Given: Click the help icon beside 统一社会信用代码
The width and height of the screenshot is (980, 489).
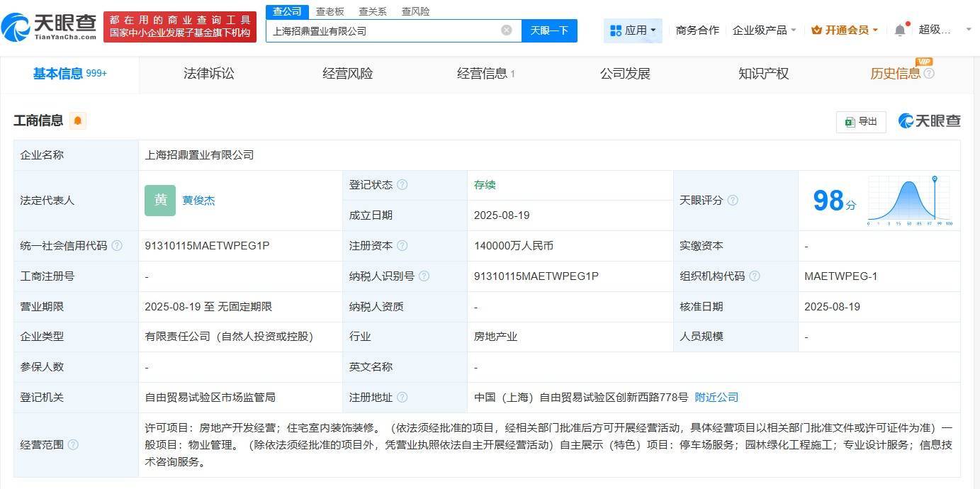Looking at the screenshot, I should [117, 246].
